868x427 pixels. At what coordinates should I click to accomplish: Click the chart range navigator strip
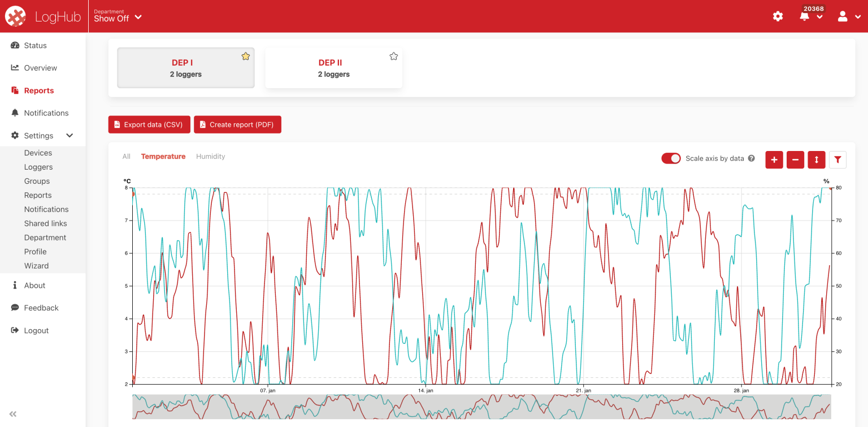[481, 407]
